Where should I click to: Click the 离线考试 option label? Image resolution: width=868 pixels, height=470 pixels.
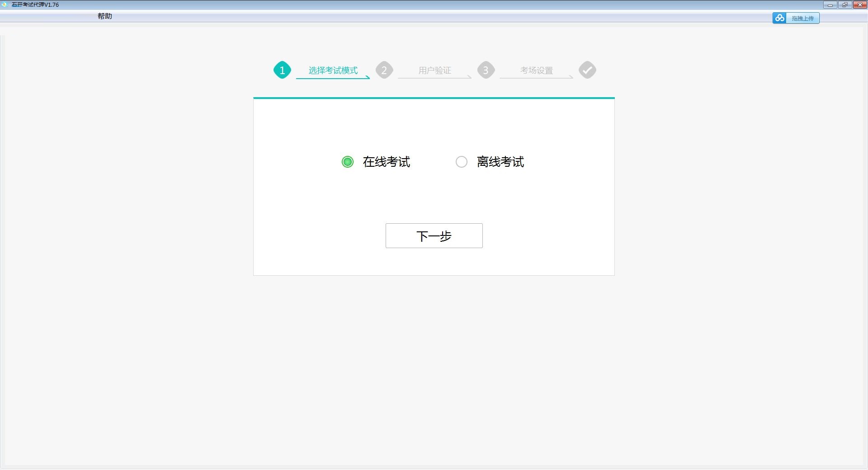click(x=500, y=162)
